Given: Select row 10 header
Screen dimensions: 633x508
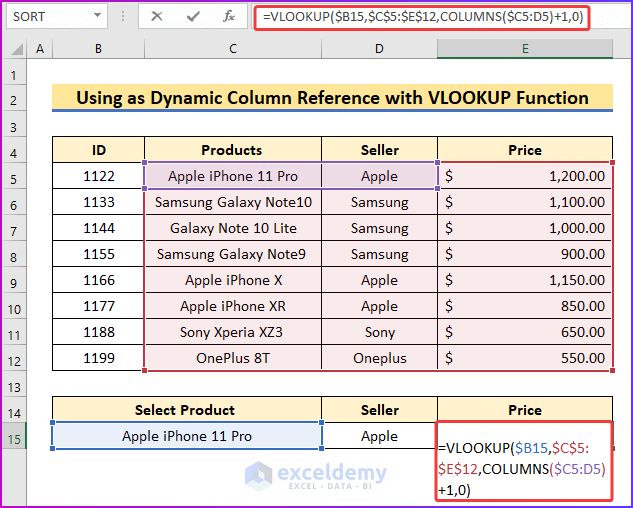Looking at the screenshot, I should coord(14,306).
